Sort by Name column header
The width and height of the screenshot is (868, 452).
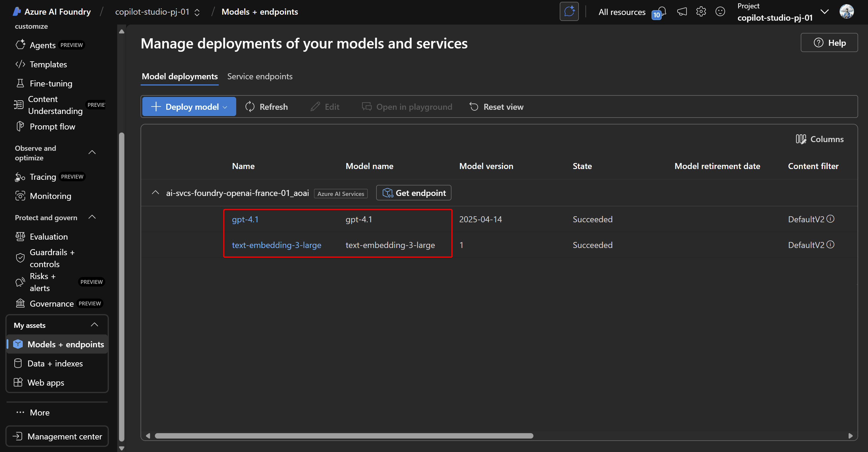coord(243,166)
